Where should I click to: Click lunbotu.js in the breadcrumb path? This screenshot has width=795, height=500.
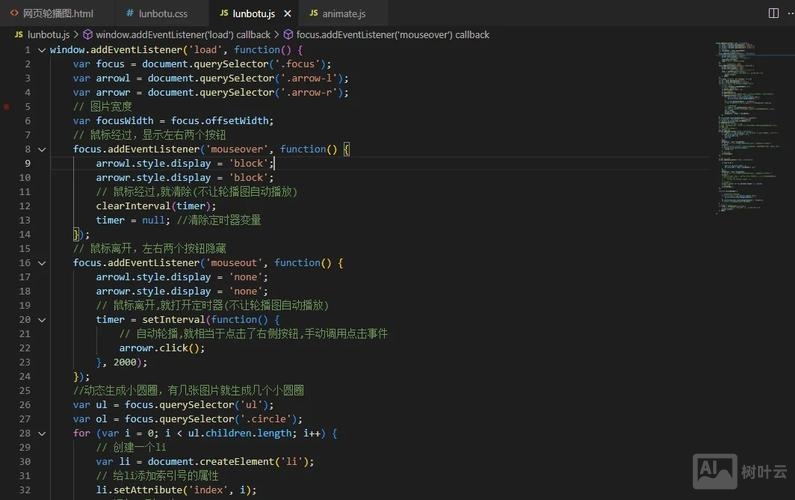click(x=48, y=34)
